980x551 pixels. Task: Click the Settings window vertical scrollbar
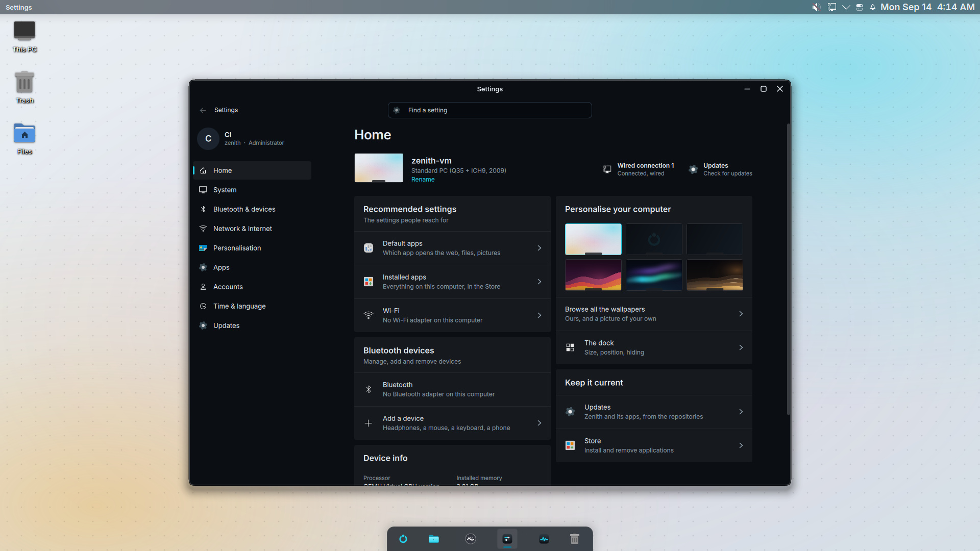(x=788, y=269)
